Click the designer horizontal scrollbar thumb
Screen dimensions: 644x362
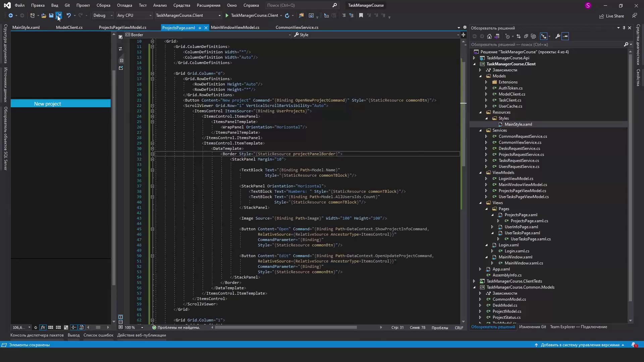pos(98,327)
